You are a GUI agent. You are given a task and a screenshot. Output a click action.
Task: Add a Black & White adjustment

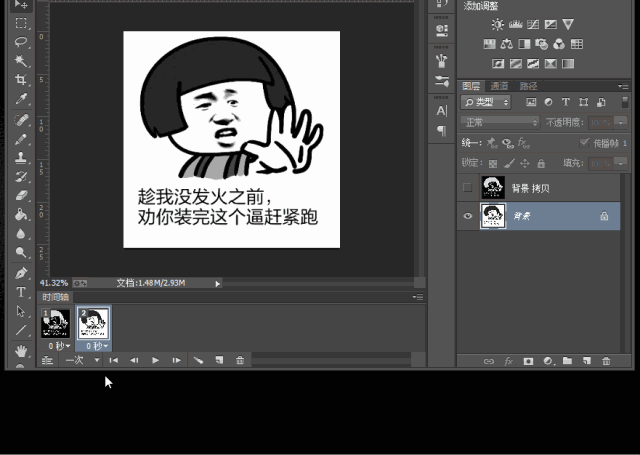point(524,44)
